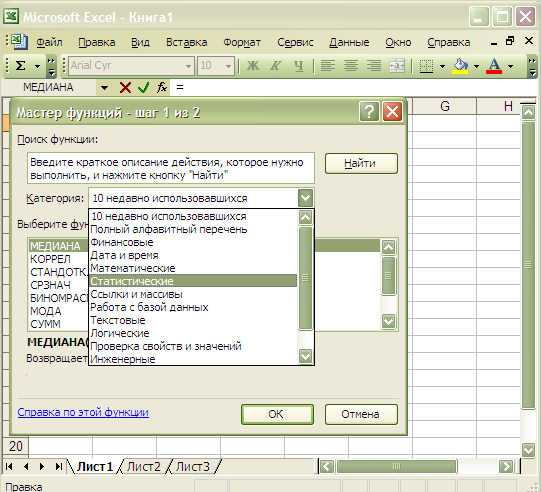Select Дата и время category

click(193, 255)
